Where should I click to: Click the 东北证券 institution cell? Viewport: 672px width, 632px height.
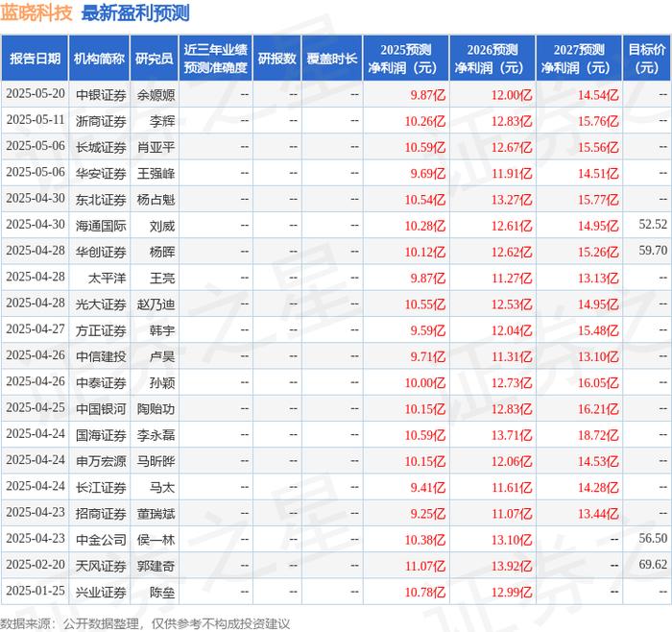[x=101, y=200]
